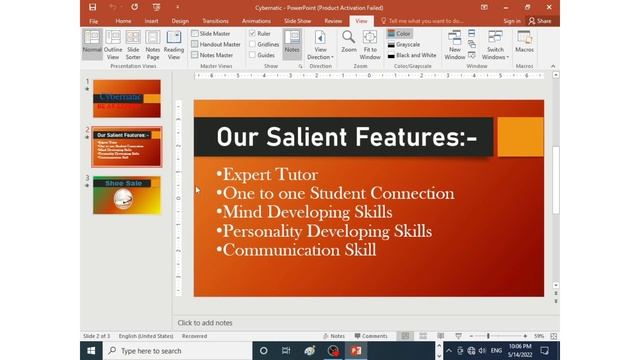Open the Macros dialog

[x=524, y=42]
